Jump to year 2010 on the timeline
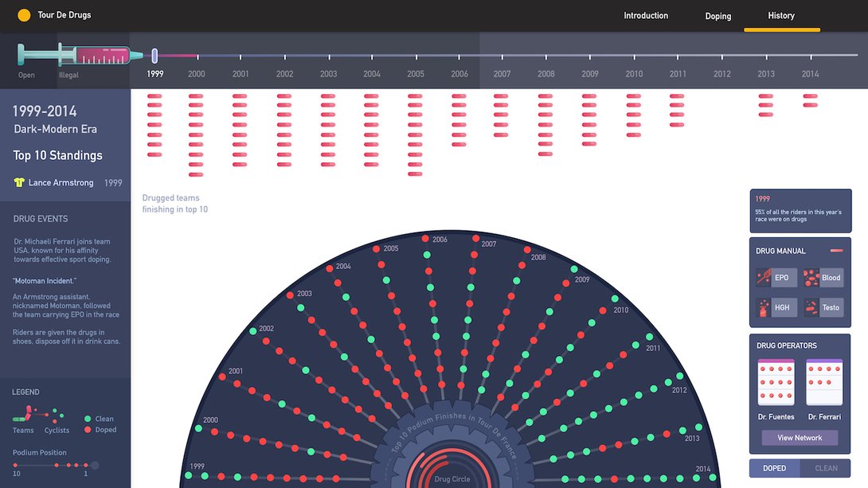Image resolution: width=868 pixels, height=488 pixels. tap(634, 73)
